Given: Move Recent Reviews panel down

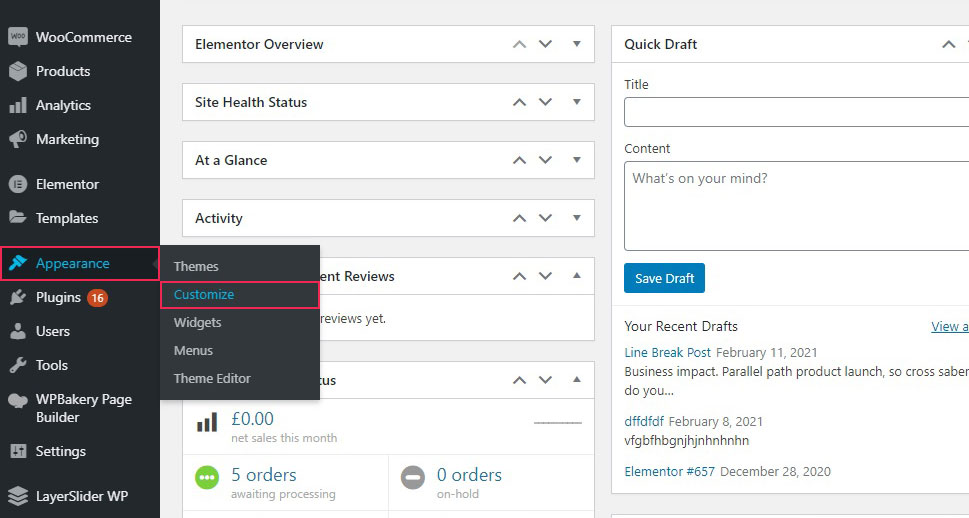Looking at the screenshot, I should pyautogui.click(x=545, y=276).
